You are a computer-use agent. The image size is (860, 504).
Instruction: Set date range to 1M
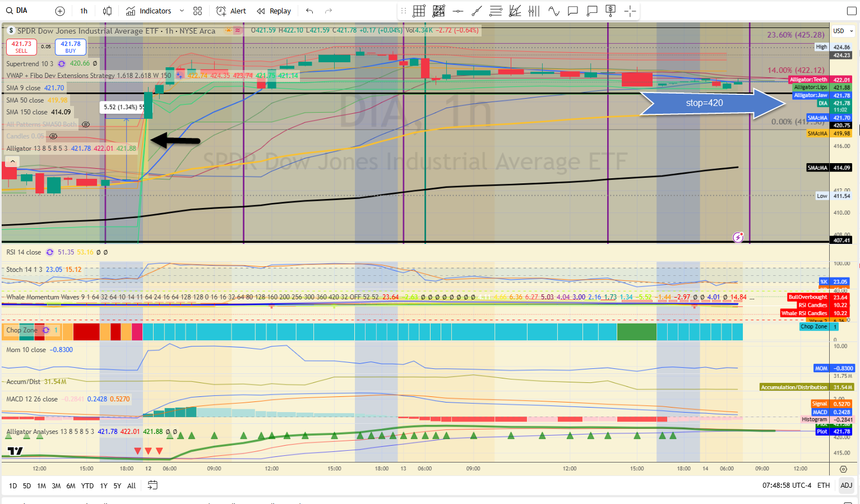pyautogui.click(x=41, y=486)
